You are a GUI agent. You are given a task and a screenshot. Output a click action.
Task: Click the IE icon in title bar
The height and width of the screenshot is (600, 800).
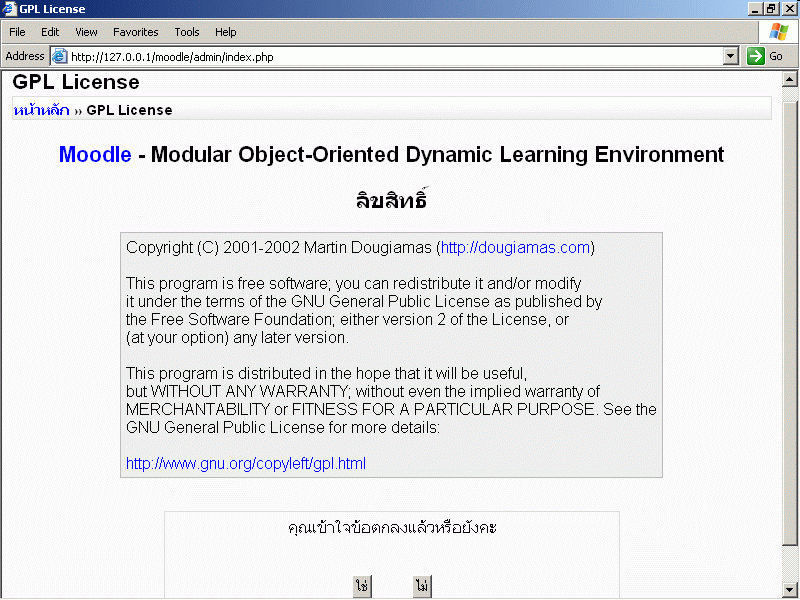(x=9, y=9)
